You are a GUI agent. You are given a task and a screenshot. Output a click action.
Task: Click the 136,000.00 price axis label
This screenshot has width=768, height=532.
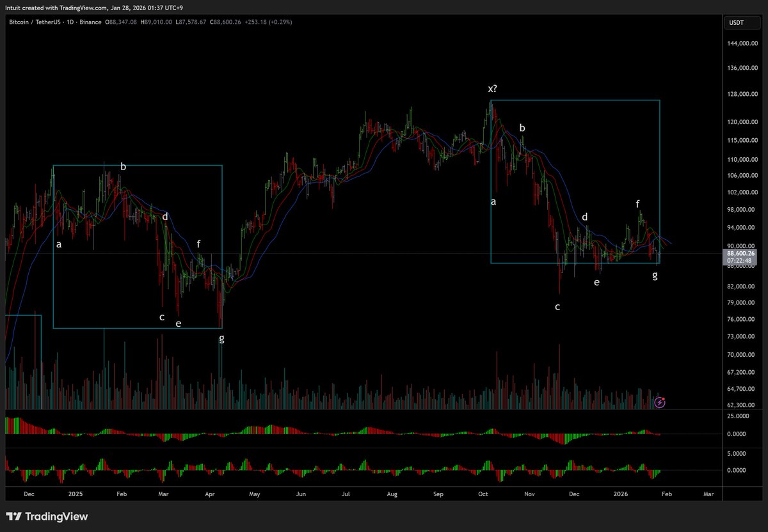pyautogui.click(x=742, y=68)
